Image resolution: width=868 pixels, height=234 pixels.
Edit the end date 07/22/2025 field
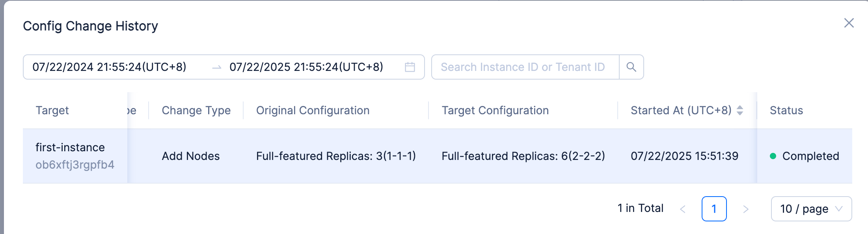point(306,67)
